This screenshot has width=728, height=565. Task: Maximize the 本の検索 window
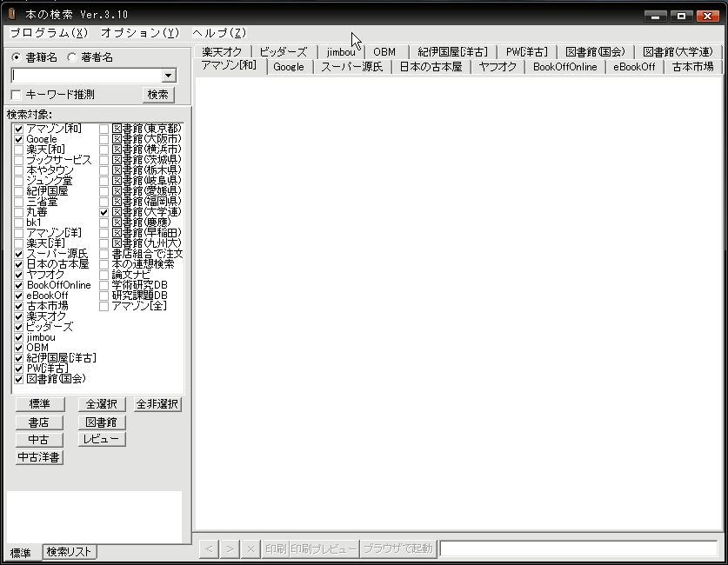tap(681, 16)
